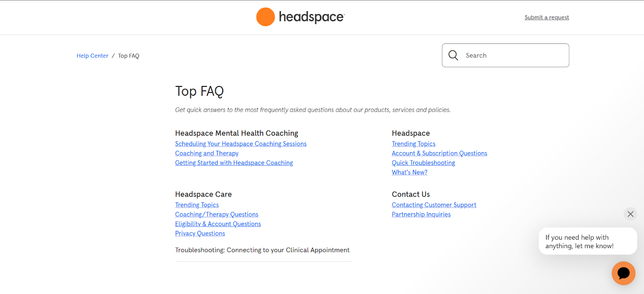Viewport: 644px width, 294px height.
Task: Open Partnership Inquiries link
Action: 421,215
